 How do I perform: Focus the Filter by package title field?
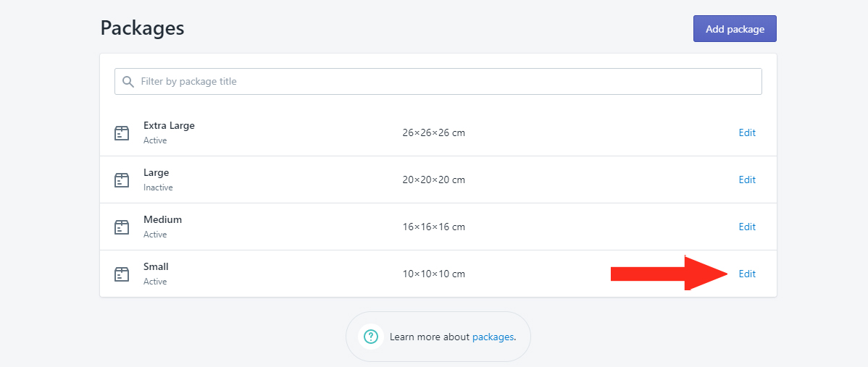pos(438,81)
